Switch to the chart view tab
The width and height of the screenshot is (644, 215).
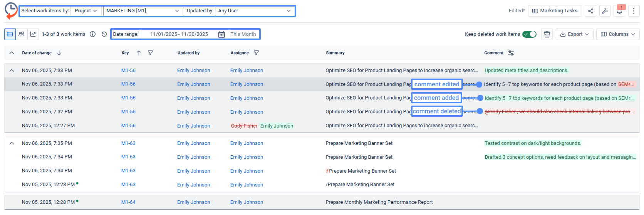(x=33, y=34)
